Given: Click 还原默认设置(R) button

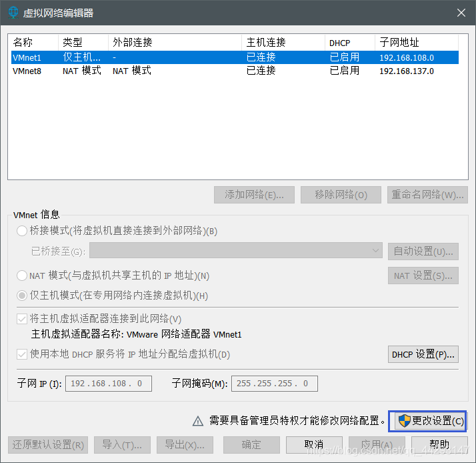Looking at the screenshot, I should [x=48, y=445].
